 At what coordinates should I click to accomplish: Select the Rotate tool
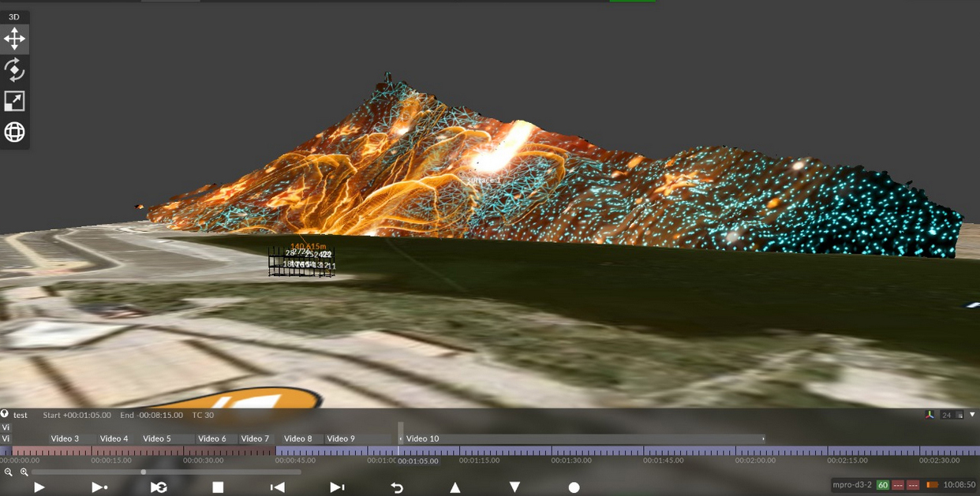[x=14, y=70]
